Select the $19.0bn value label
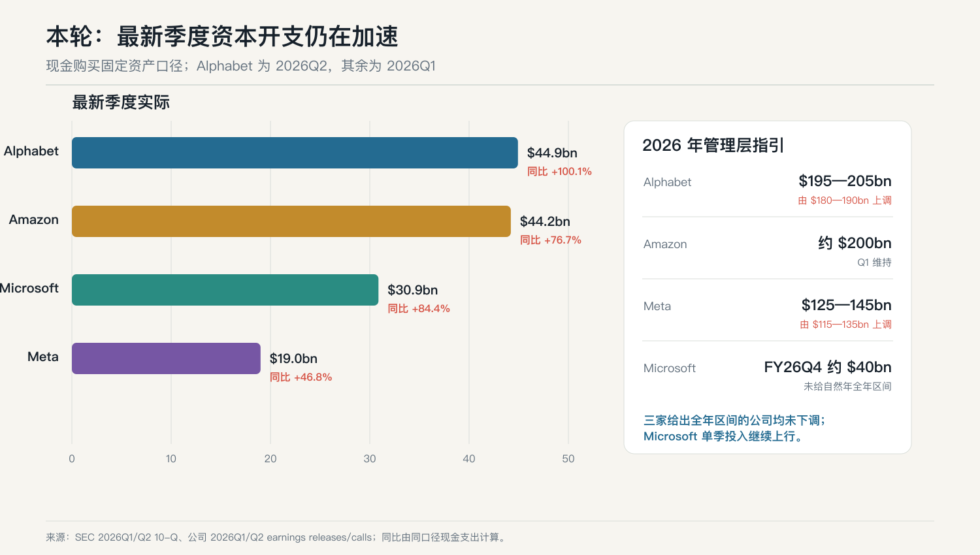 pyautogui.click(x=293, y=358)
